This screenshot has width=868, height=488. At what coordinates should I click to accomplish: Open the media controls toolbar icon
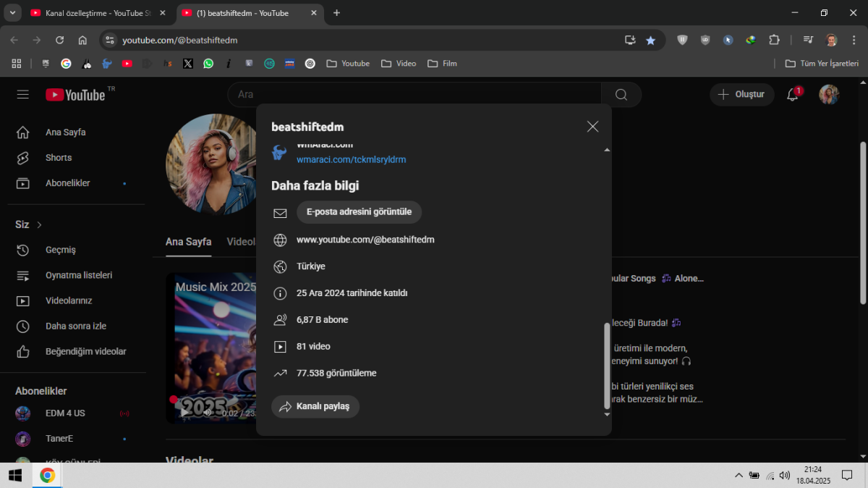point(809,41)
